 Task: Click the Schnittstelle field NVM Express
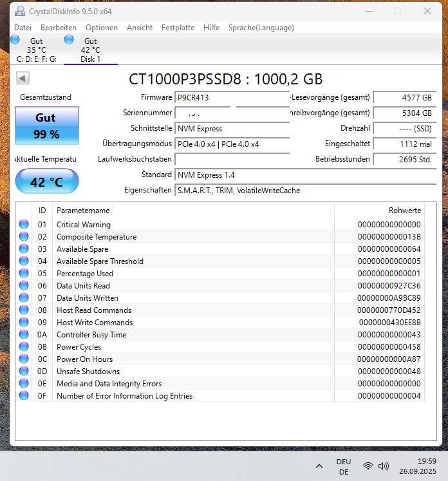[232, 129]
